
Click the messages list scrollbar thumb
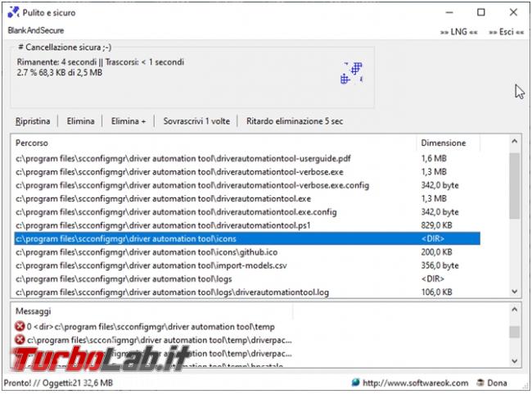(514, 332)
